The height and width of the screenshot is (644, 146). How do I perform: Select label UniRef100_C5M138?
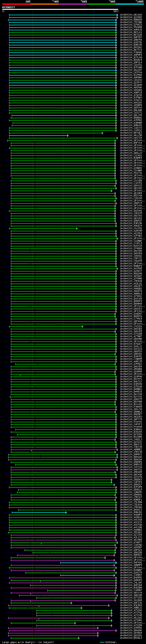[131, 452]
